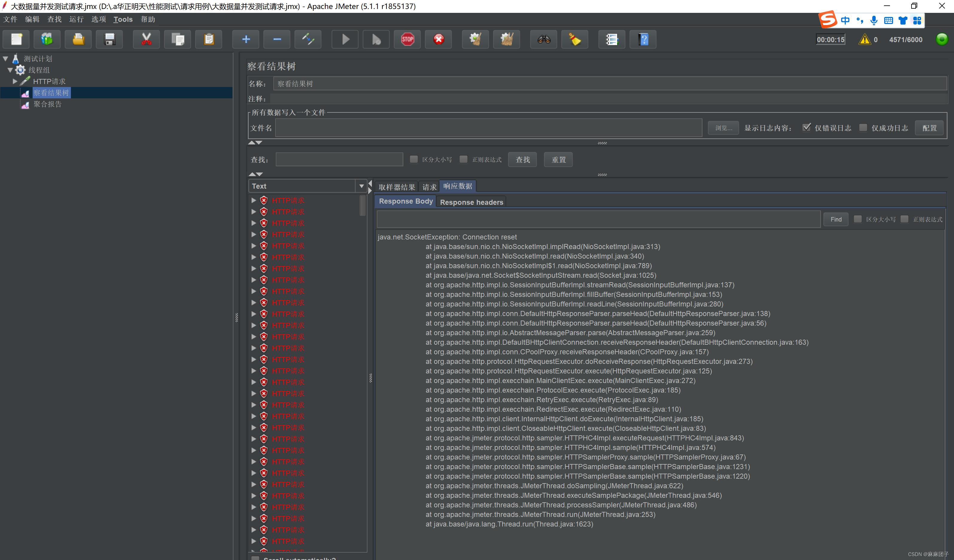Viewport: 954px width, 560px height.
Task: Expand the HTTP请求 tree node
Action: (x=15, y=81)
